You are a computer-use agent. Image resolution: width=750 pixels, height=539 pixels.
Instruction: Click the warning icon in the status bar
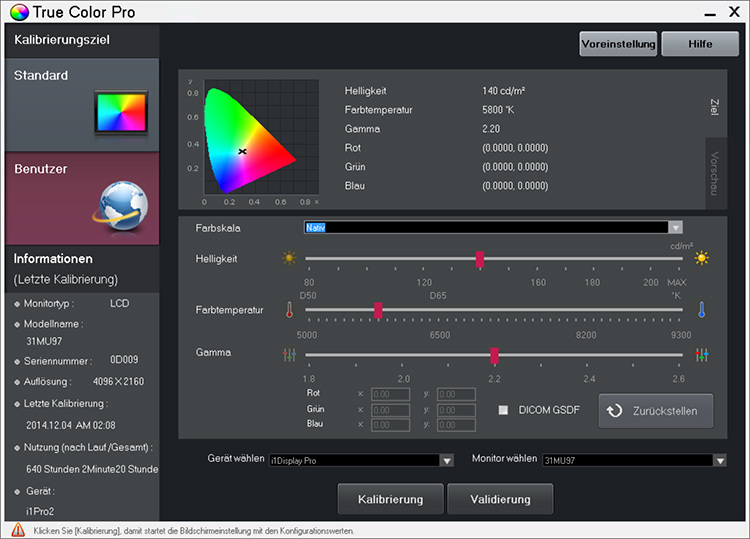pos(18,530)
